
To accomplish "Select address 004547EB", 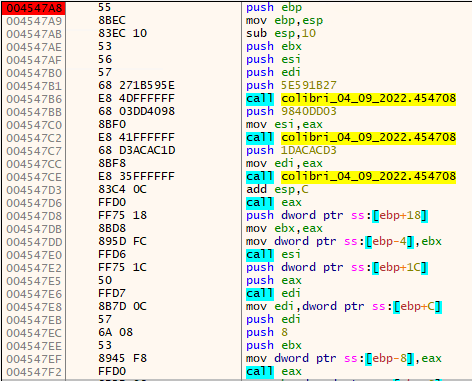I will point(34,320).
